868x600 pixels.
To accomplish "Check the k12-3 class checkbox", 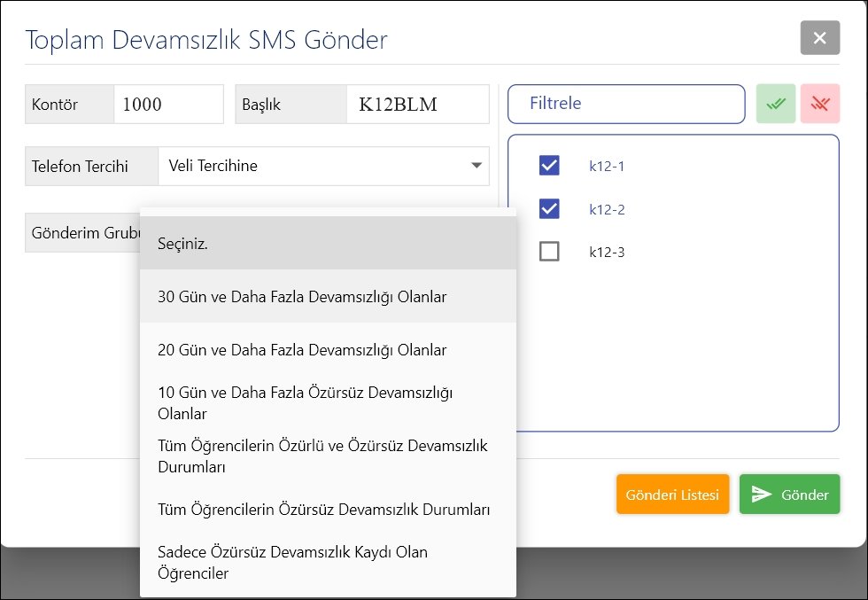I will click(x=549, y=252).
